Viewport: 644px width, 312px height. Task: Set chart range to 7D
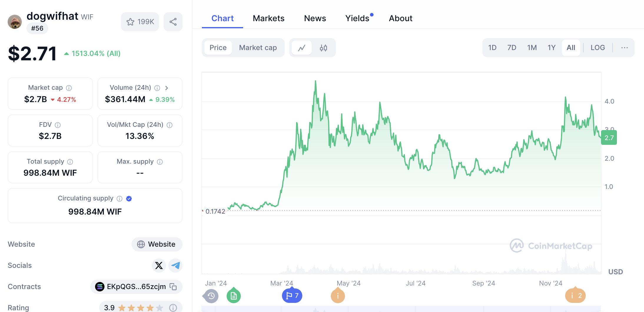(x=512, y=48)
